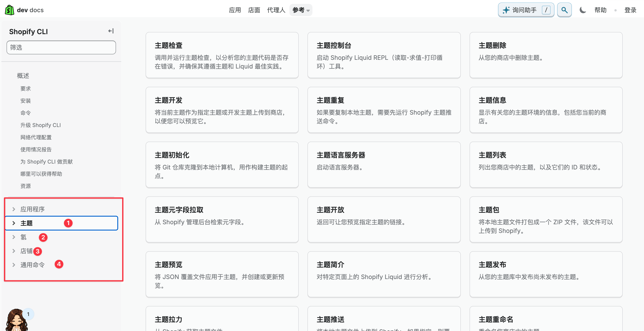Viewport: 644px width, 331px height.
Task: Open the 帮助 menu item
Action: (x=600, y=10)
